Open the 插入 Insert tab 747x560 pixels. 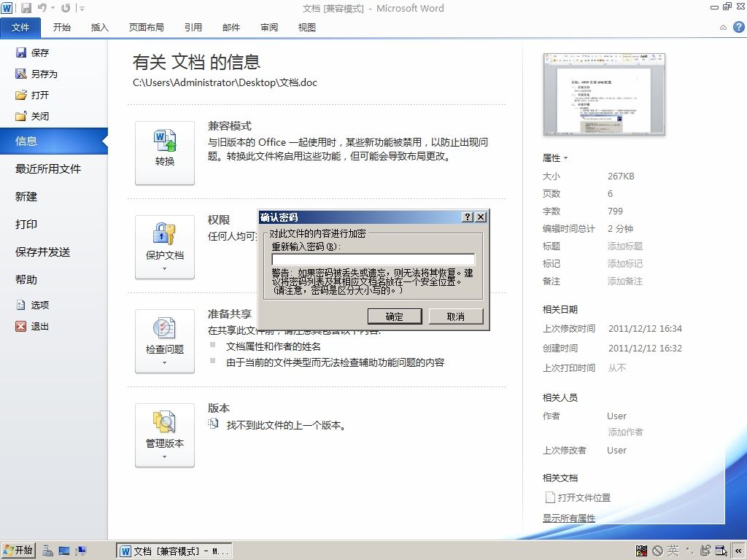click(99, 28)
